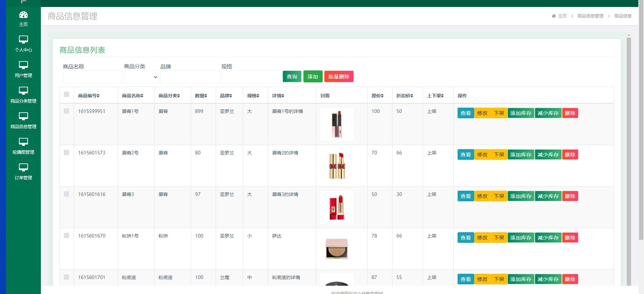
Task: Select checkbox for product 1615601701
Action: coord(66,277)
